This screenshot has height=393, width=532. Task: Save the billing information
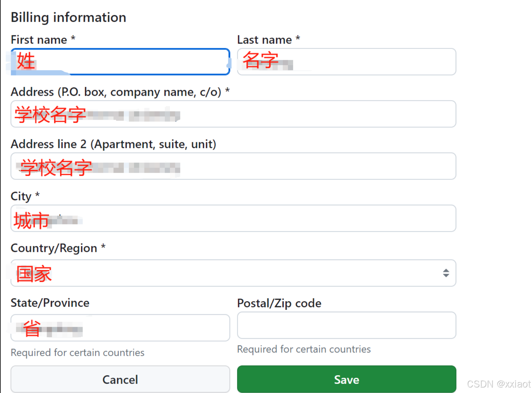pyautogui.click(x=346, y=379)
